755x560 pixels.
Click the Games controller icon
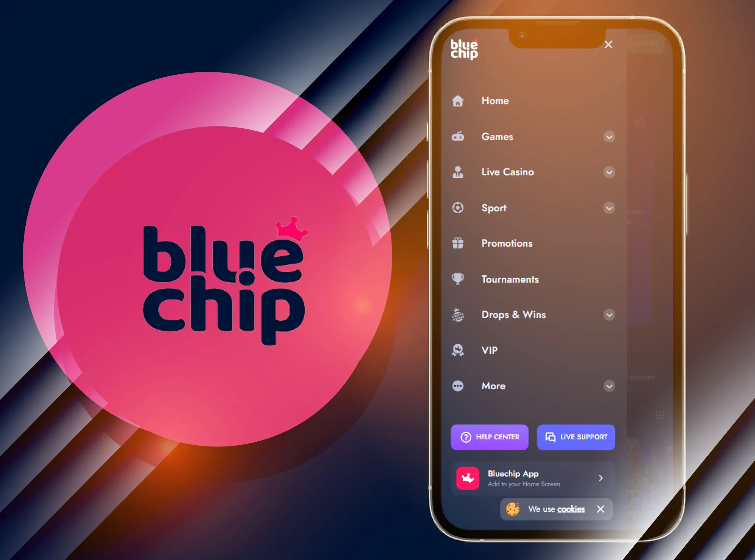coord(458,136)
